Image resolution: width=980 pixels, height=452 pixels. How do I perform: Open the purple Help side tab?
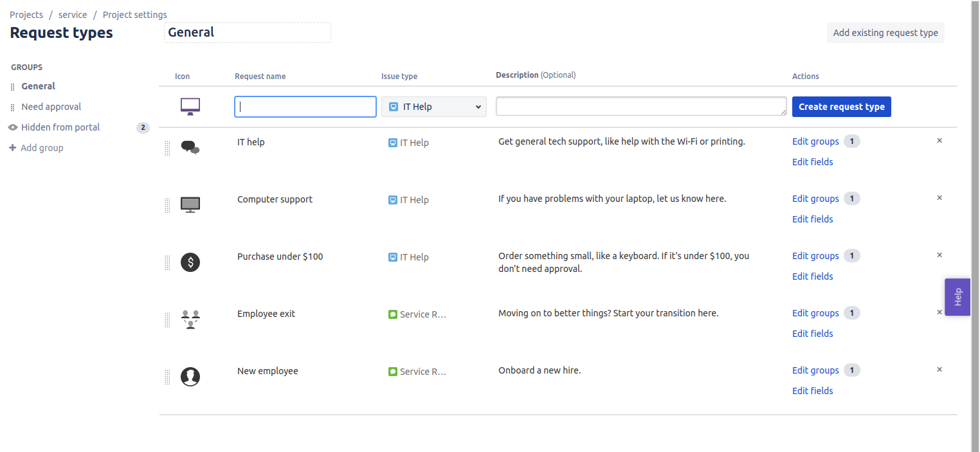[957, 297]
